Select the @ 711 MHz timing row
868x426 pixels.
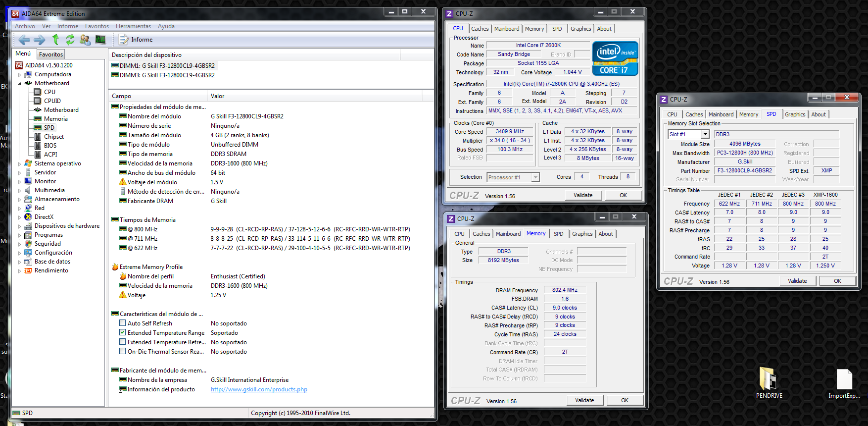coord(271,239)
